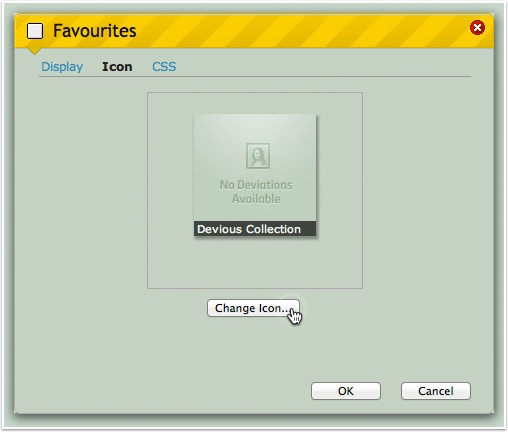Select the Devious Collection caption bar
The height and width of the screenshot is (432, 508).
click(x=255, y=229)
